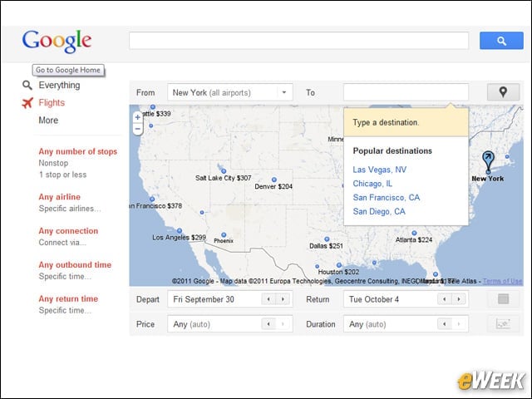Move return date one day later
Screen dimensions: 532x399
459,299
